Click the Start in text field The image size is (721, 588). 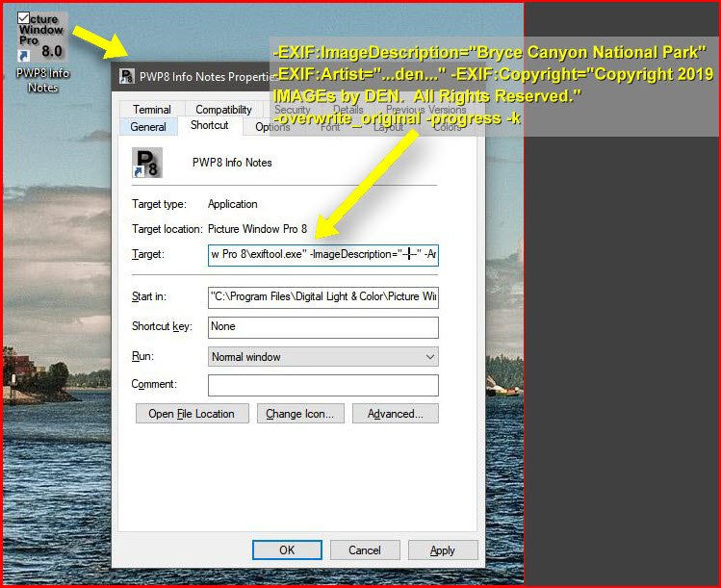pyautogui.click(x=322, y=296)
